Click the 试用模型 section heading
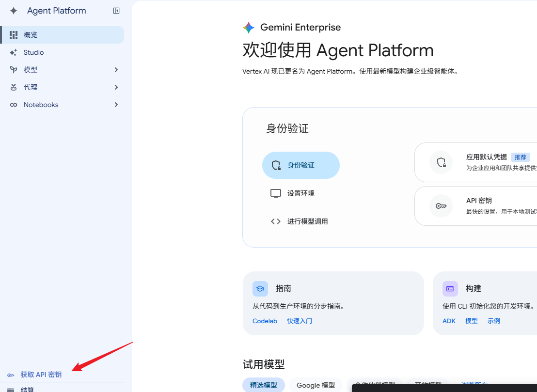537x392 pixels. click(x=264, y=364)
